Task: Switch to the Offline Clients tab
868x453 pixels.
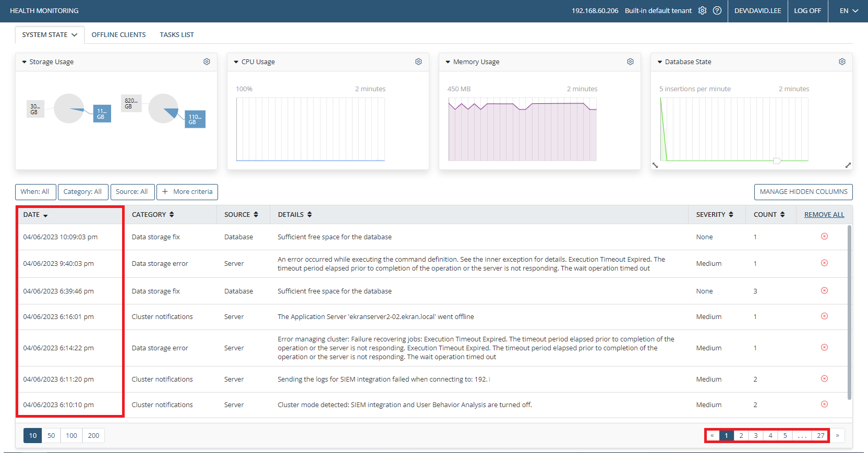Action: tap(118, 35)
